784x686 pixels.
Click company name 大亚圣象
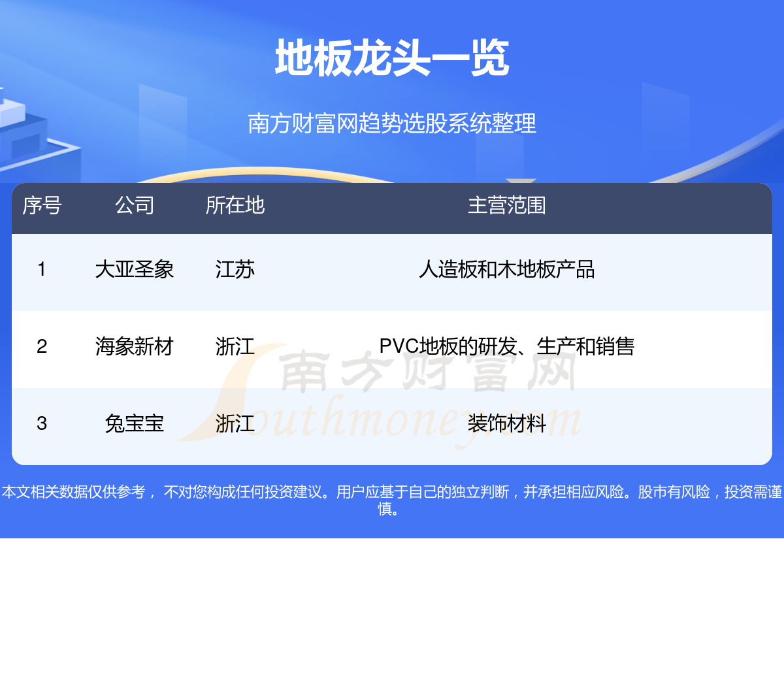135,269
